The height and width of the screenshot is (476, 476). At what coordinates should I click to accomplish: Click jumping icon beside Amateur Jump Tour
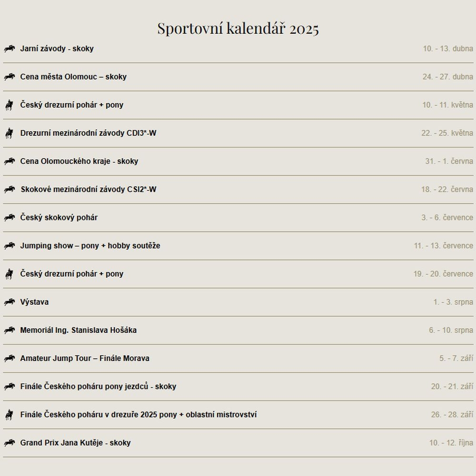(10, 358)
